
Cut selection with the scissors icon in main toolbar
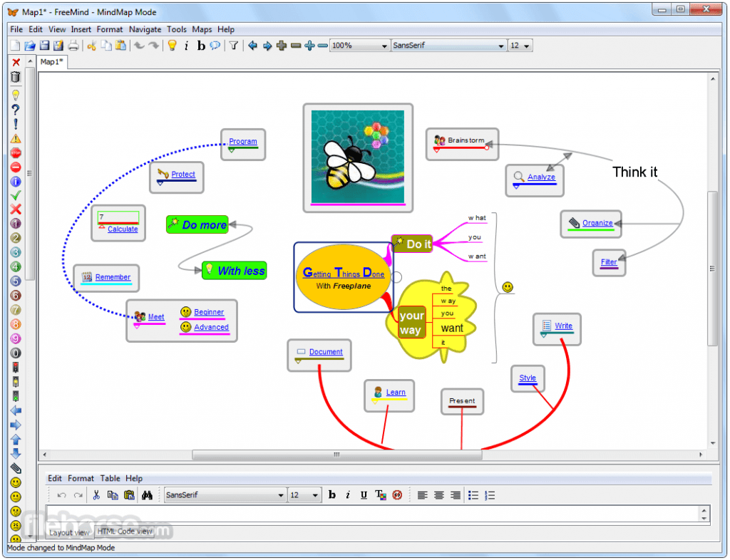point(92,46)
